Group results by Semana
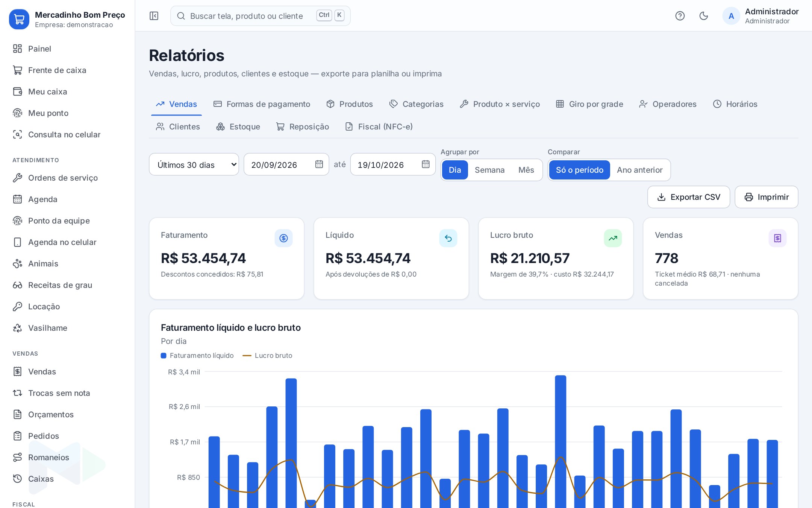The height and width of the screenshot is (508, 812). point(489,170)
